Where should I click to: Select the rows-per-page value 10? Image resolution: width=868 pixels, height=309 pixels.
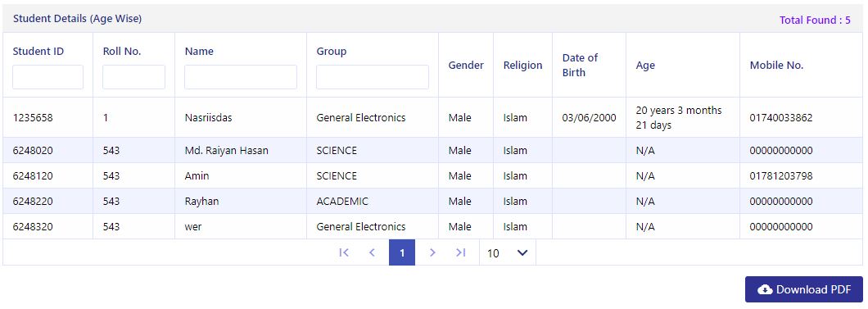click(493, 253)
